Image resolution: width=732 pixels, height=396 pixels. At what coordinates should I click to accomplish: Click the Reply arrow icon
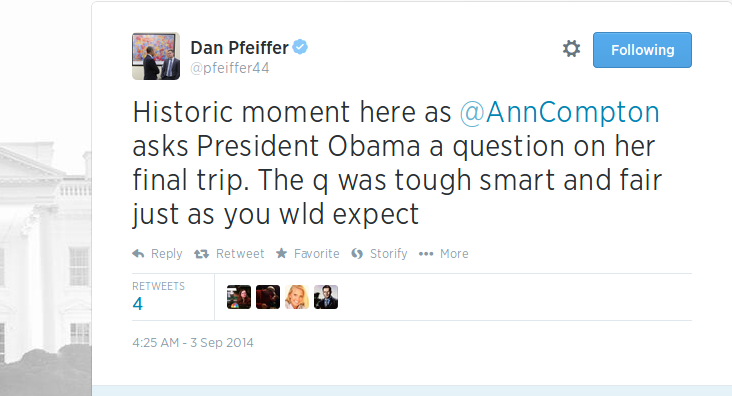coord(138,254)
